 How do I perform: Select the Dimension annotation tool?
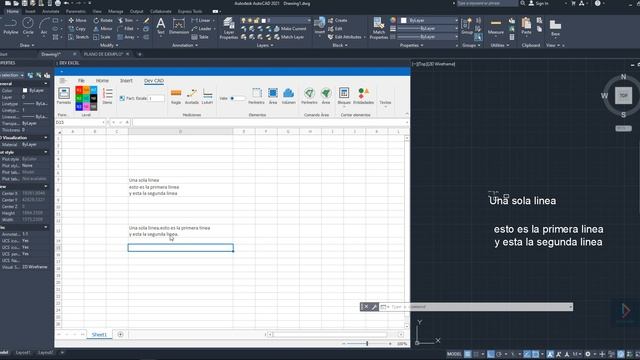click(x=179, y=25)
